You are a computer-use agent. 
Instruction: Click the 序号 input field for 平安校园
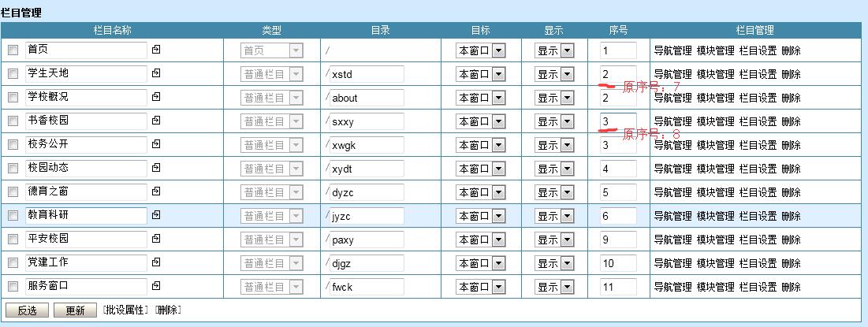617,240
